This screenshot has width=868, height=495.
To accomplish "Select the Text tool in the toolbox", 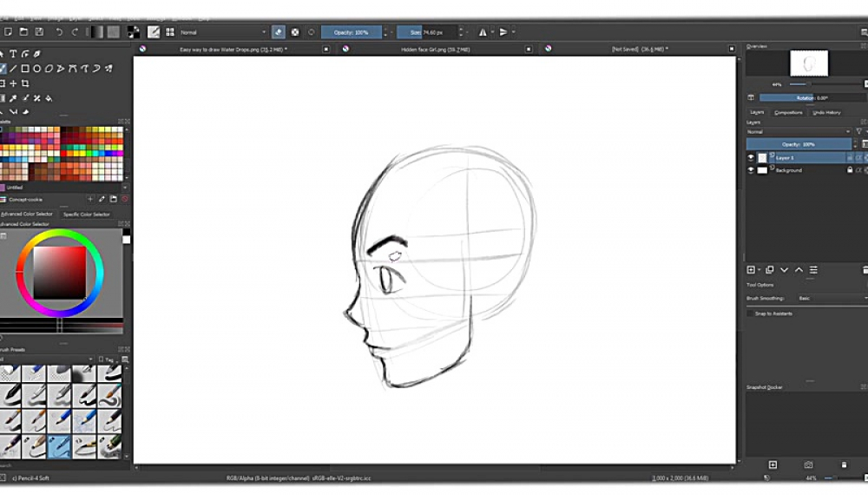I will point(14,54).
